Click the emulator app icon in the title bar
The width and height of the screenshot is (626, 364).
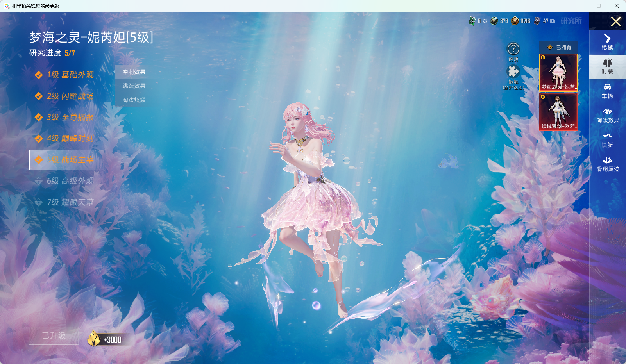point(7,6)
